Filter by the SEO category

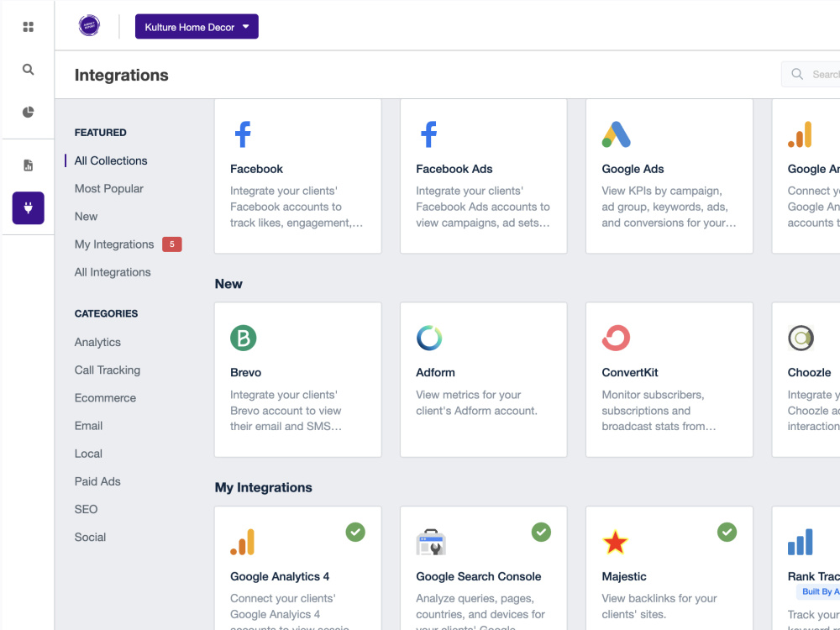coord(86,510)
